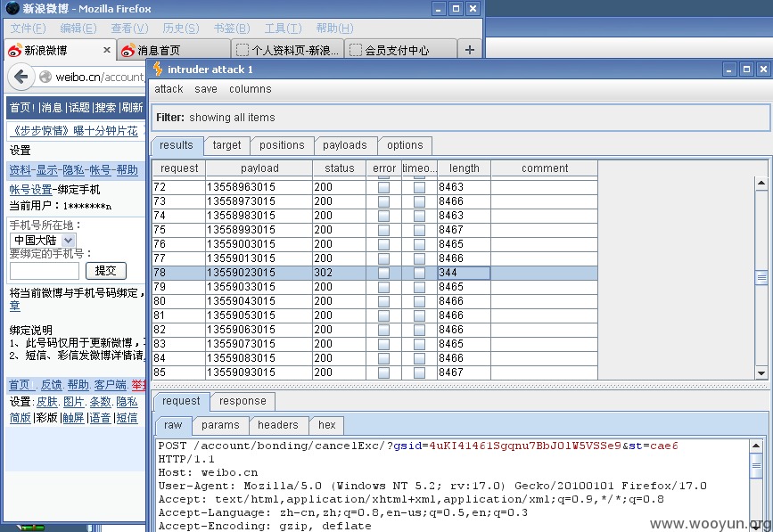Sort by the length column header
Screen dimensions: 773x532
tap(464, 168)
